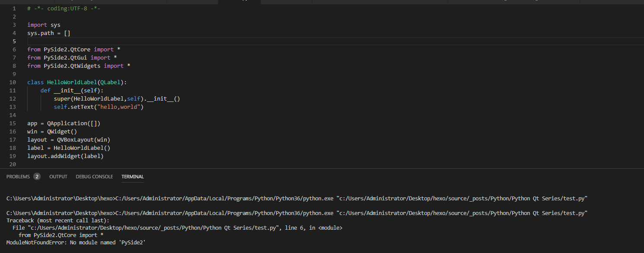The height and width of the screenshot is (253, 644).
Task: Click the QLabel base class name
Action: (x=112, y=82)
